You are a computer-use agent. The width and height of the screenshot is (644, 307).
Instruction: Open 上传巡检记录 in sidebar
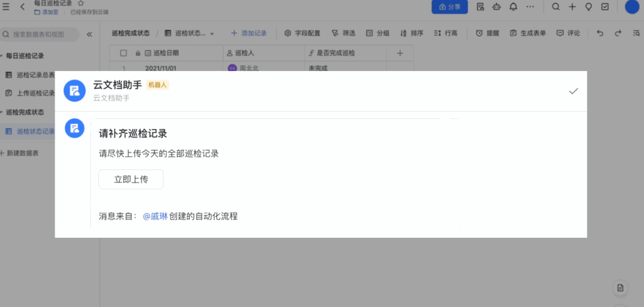(30, 93)
